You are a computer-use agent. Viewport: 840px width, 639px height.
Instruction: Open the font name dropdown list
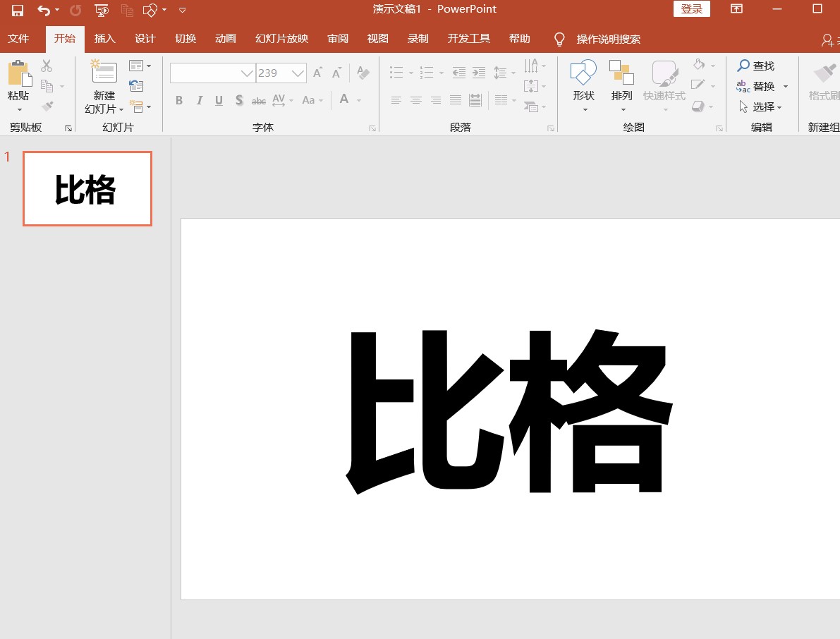pyautogui.click(x=247, y=73)
